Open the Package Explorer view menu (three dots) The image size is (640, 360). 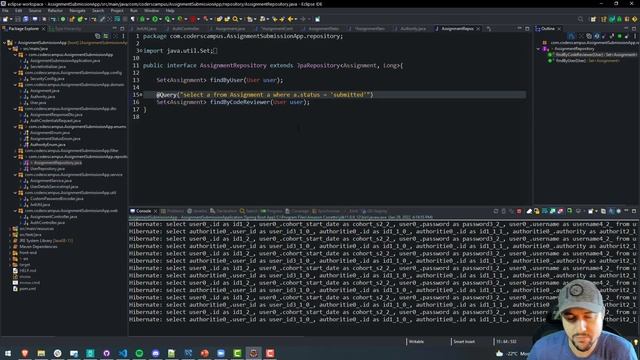[123, 36]
